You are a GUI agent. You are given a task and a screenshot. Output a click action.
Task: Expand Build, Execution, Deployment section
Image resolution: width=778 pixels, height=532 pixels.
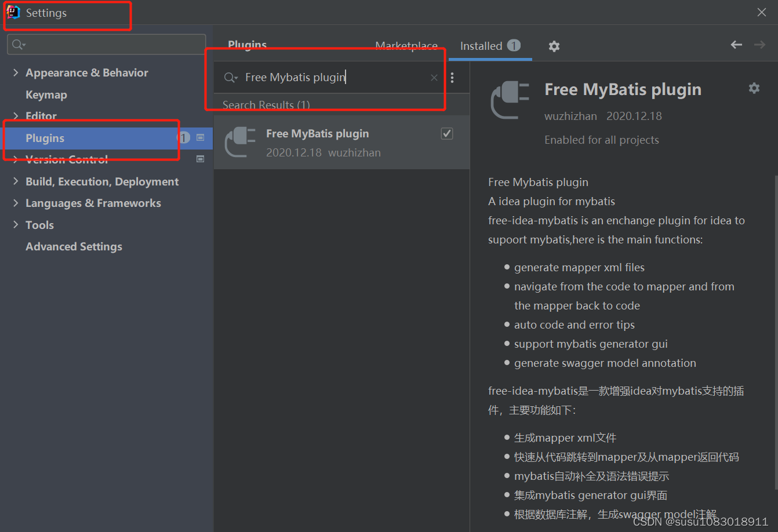click(16, 181)
